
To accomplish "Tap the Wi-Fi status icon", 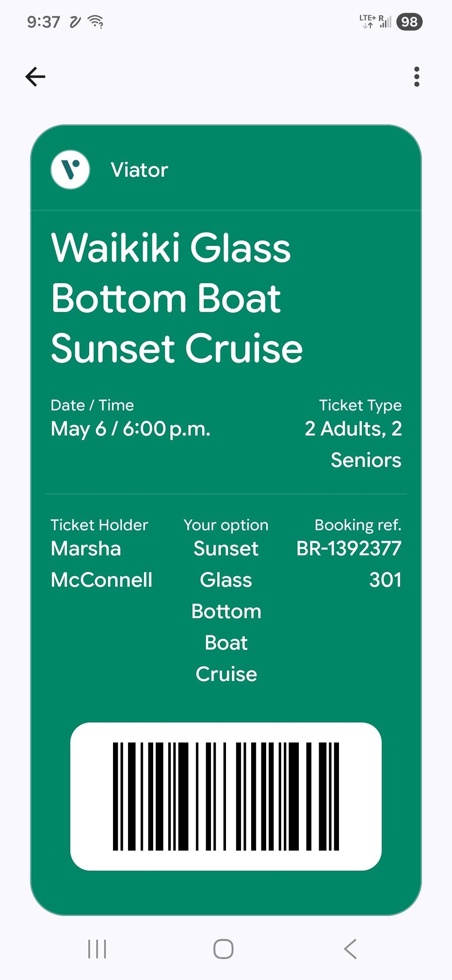I will click(x=96, y=21).
